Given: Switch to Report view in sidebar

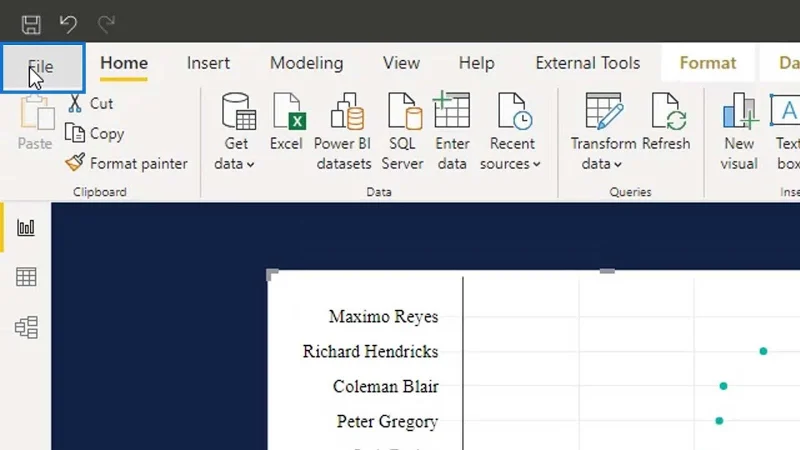Looking at the screenshot, I should point(26,228).
